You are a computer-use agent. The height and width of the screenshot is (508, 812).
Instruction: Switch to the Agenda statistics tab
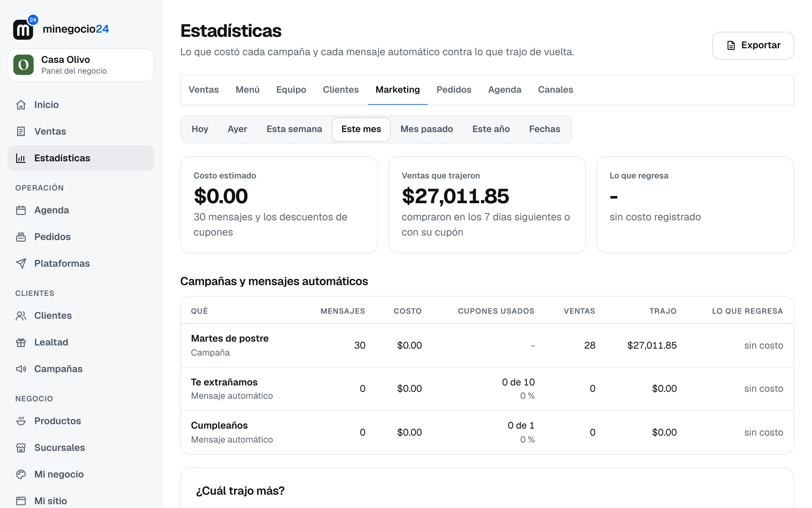[x=505, y=90]
